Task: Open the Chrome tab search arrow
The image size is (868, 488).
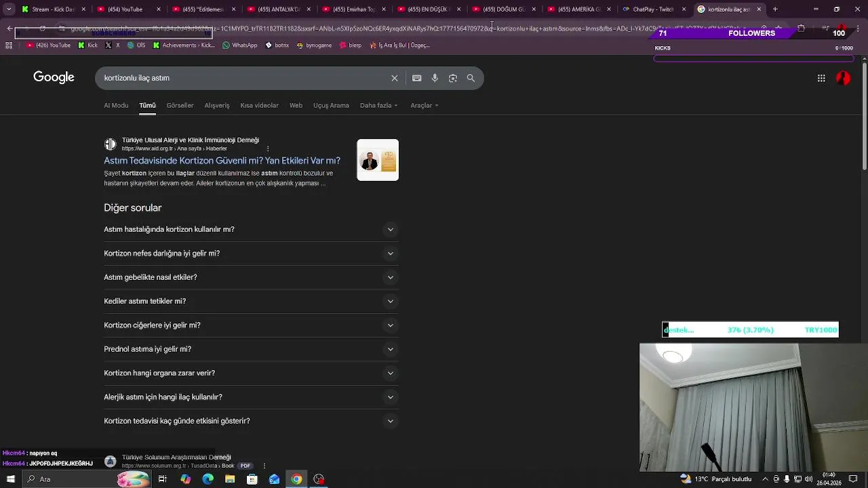Action: click(9, 9)
